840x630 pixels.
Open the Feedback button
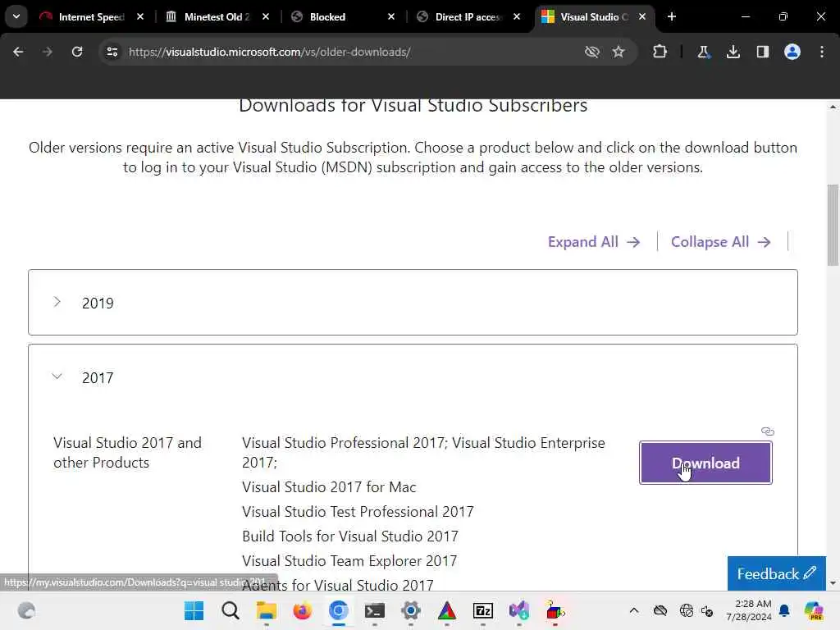click(776, 573)
